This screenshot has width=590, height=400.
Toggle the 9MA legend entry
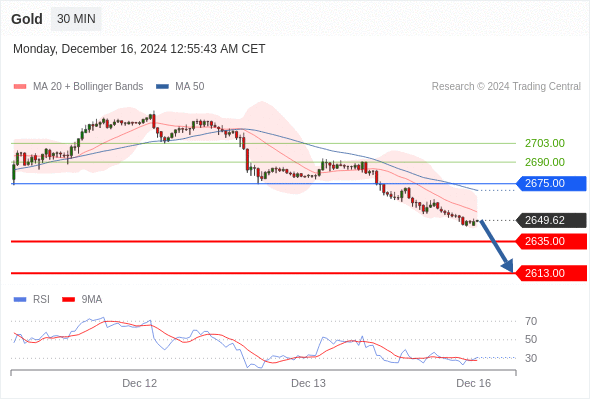click(x=82, y=300)
